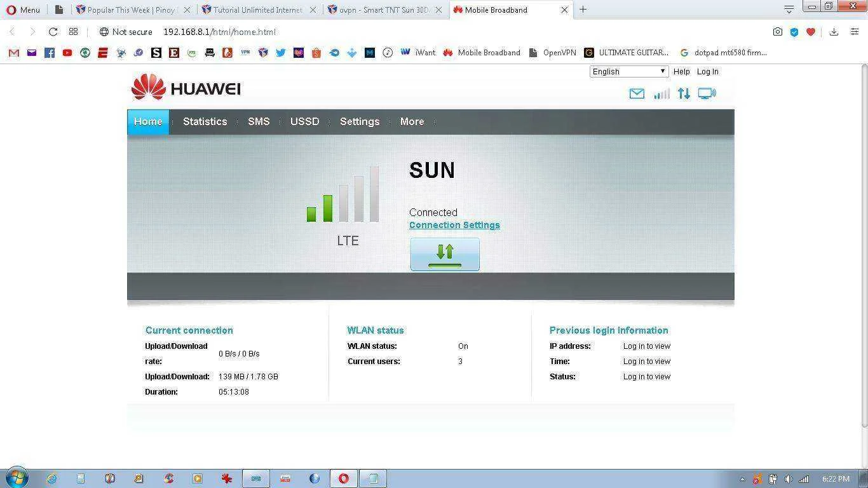Viewport: 868px width, 488px height.
Task: Open the volume control in the tray
Action: 789,479
